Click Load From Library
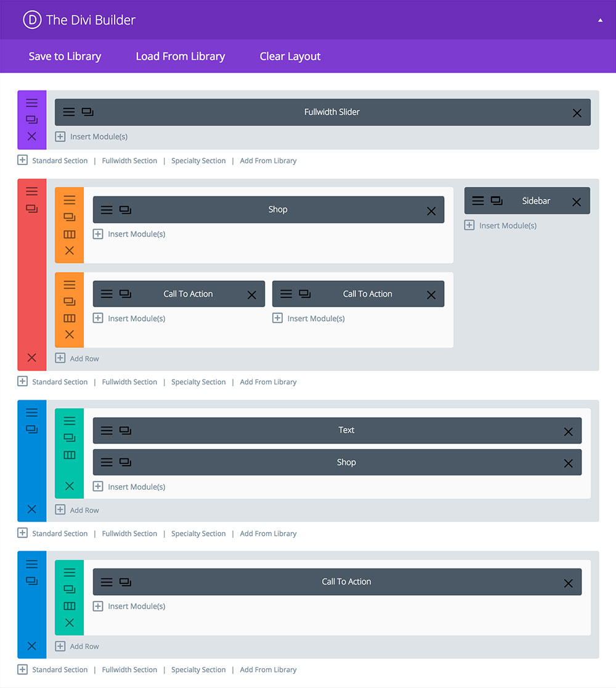 (180, 56)
